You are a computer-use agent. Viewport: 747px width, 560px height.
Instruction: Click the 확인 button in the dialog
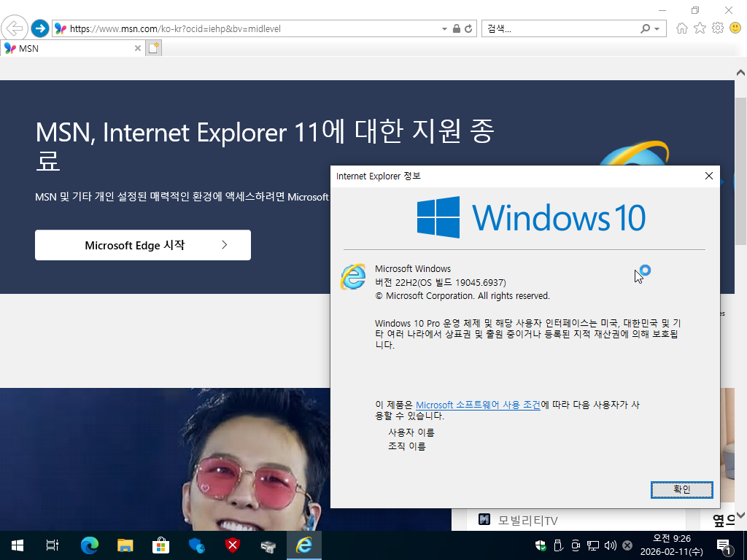point(682,489)
